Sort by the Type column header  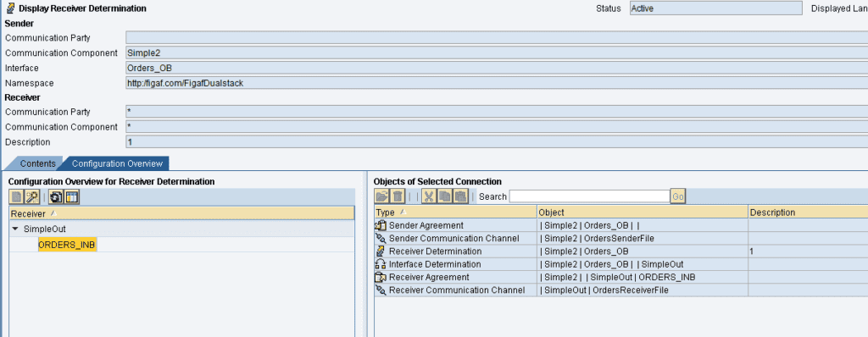[455, 213]
